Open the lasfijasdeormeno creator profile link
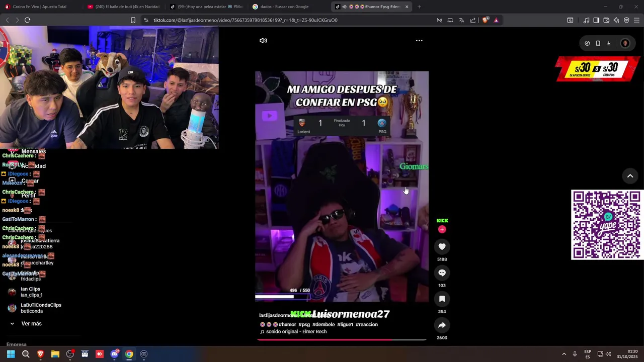 [x=279, y=315]
